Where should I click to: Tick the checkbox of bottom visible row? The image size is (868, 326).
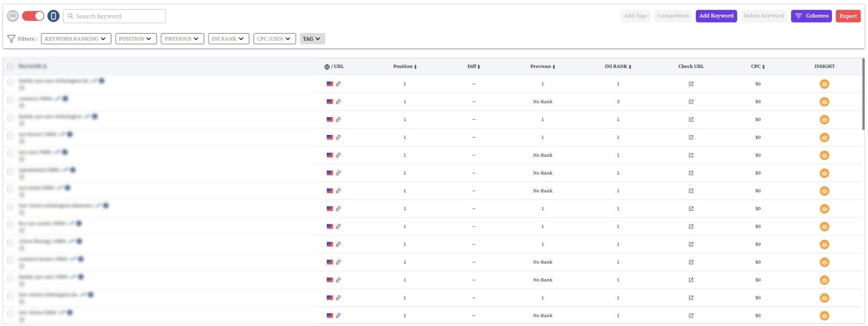click(10, 314)
